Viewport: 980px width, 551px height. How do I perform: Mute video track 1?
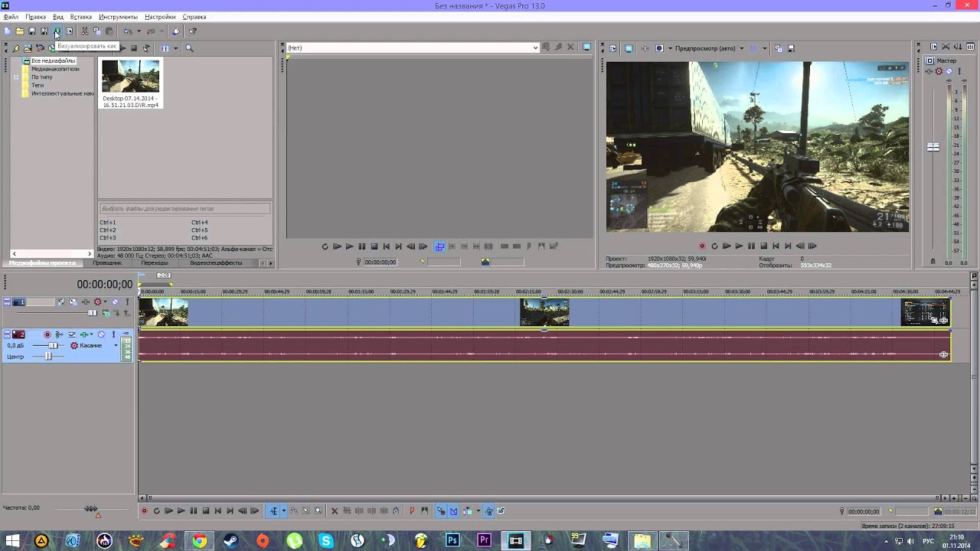115,302
